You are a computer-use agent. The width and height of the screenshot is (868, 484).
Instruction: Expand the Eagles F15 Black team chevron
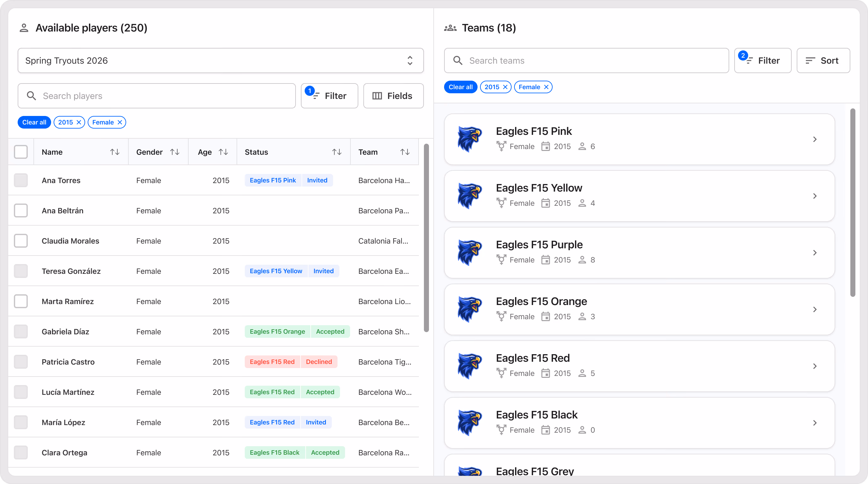815,423
